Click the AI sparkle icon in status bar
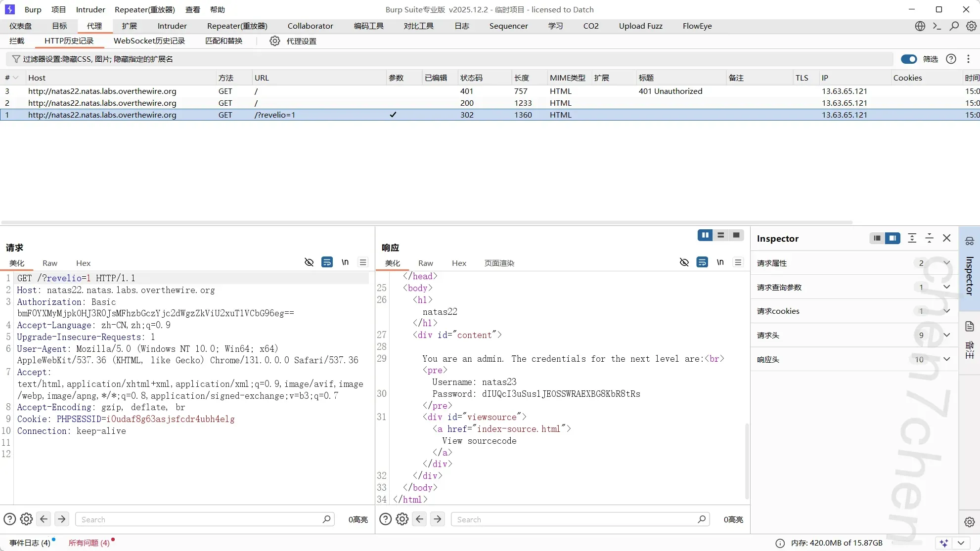This screenshot has width=980, height=551. [x=944, y=543]
